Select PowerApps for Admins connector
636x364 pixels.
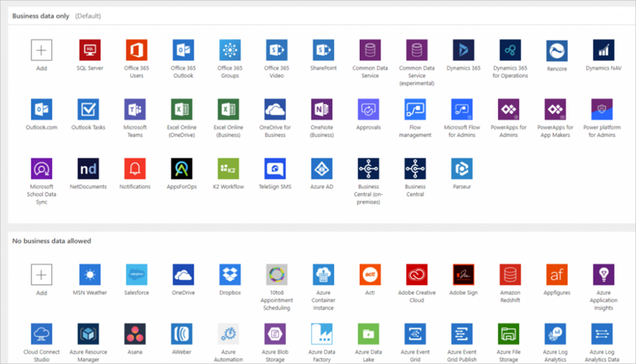click(509, 109)
